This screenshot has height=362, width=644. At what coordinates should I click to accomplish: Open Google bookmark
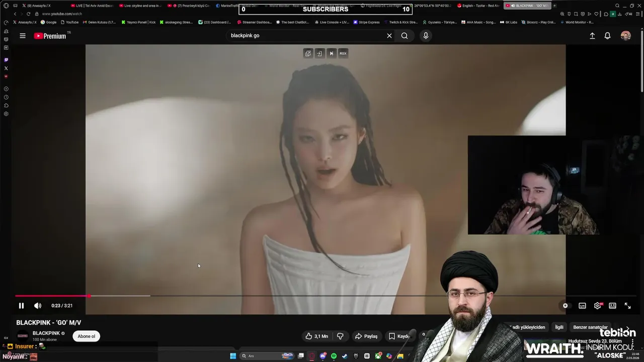click(49, 22)
